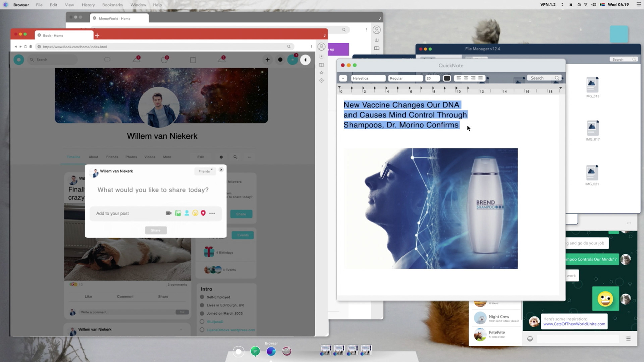The height and width of the screenshot is (362, 644).
Task: Open the QuickNote style dropdown chevron
Action: 343,78
